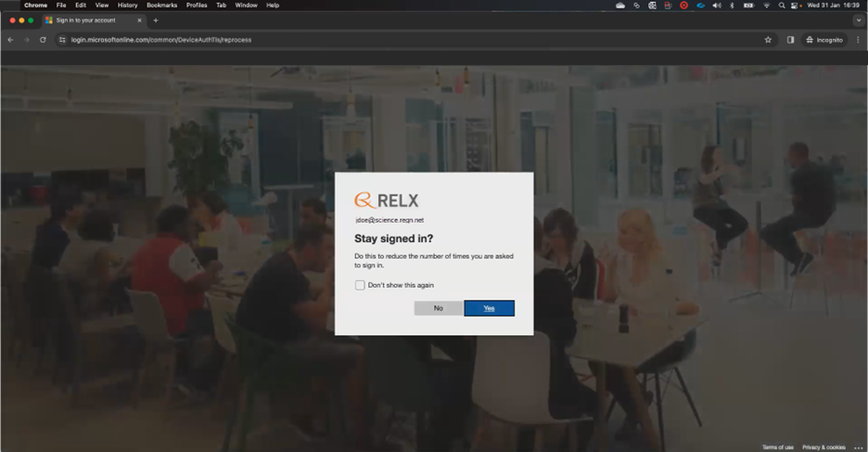
Task: Open Control Center icon in menu bar
Action: pyautogui.click(x=796, y=5)
